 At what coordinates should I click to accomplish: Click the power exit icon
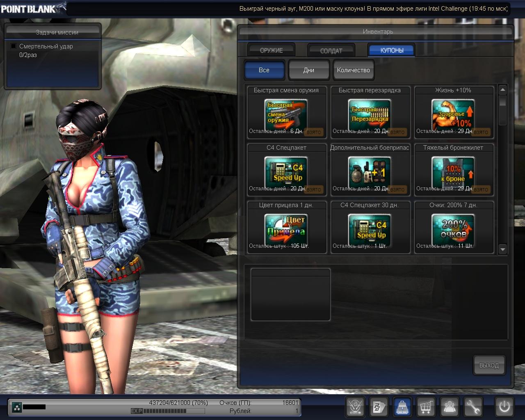coord(504,407)
